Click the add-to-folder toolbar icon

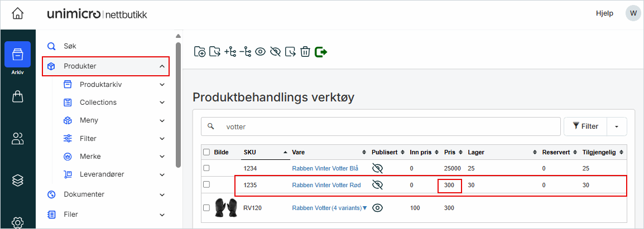pos(200,52)
